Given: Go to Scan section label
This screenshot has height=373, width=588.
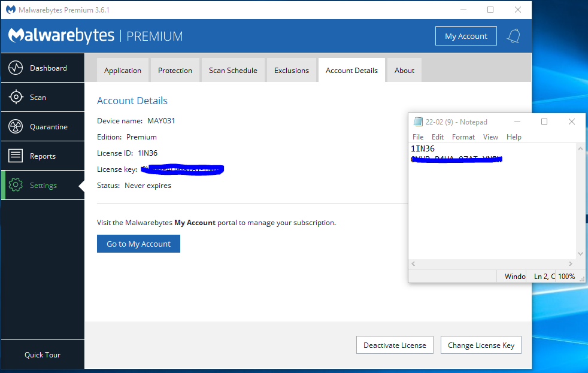Looking at the screenshot, I should (38, 97).
